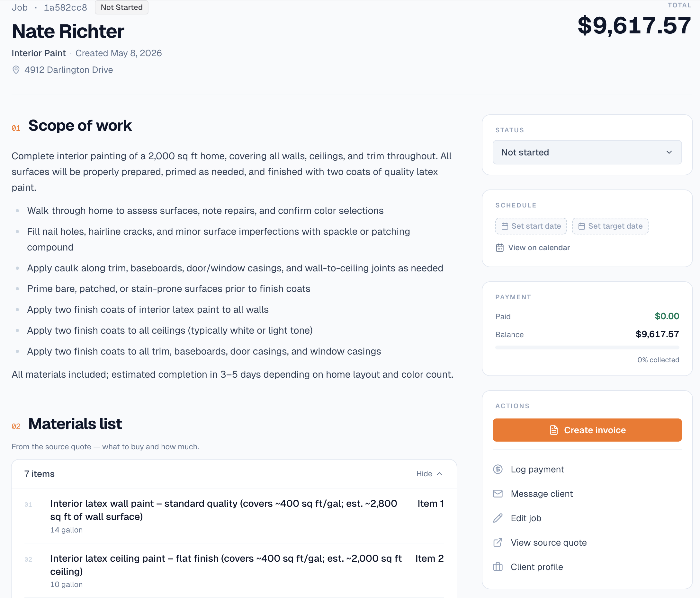Collapse the materials list with Hide

[x=429, y=473]
